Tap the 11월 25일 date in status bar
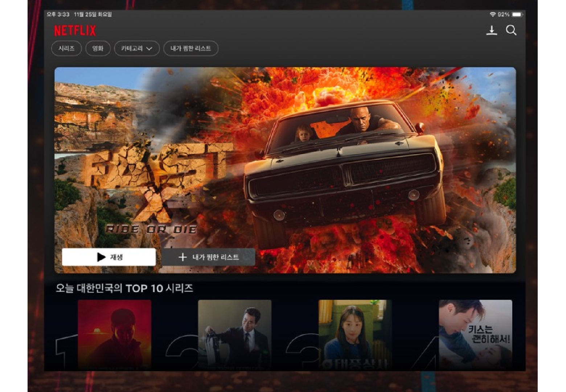The width and height of the screenshot is (566, 392). (x=93, y=15)
